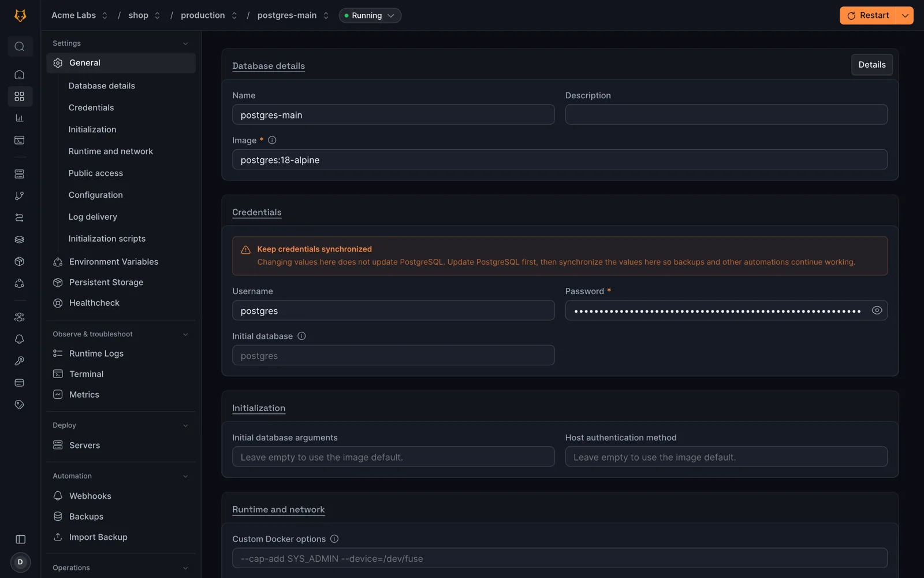Click the Initialization section heading link
924x578 pixels.
click(x=259, y=408)
